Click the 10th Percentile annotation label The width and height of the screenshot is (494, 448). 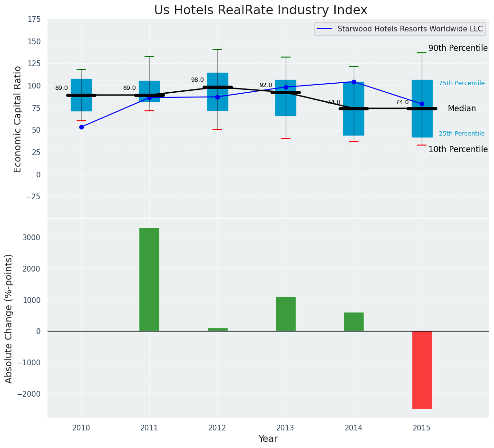click(457, 149)
